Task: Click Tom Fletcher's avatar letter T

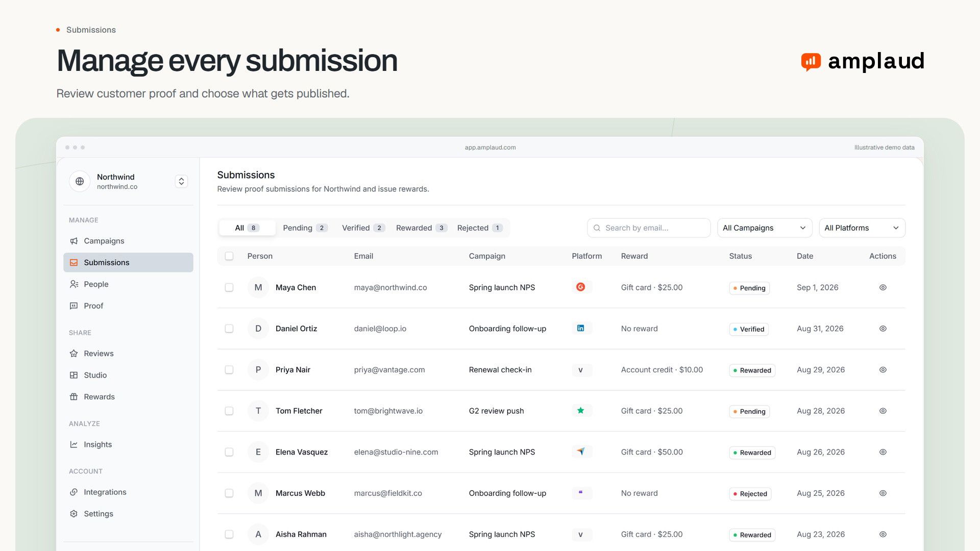Action: point(258,411)
